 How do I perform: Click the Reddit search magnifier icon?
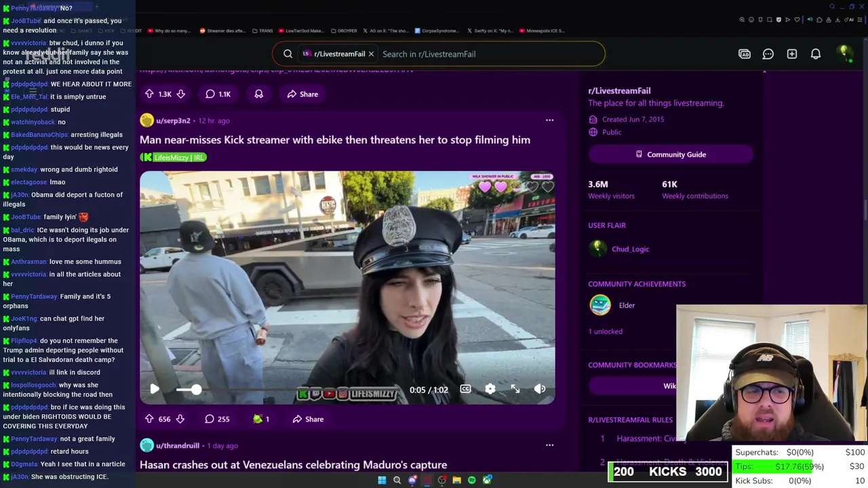[x=288, y=54]
